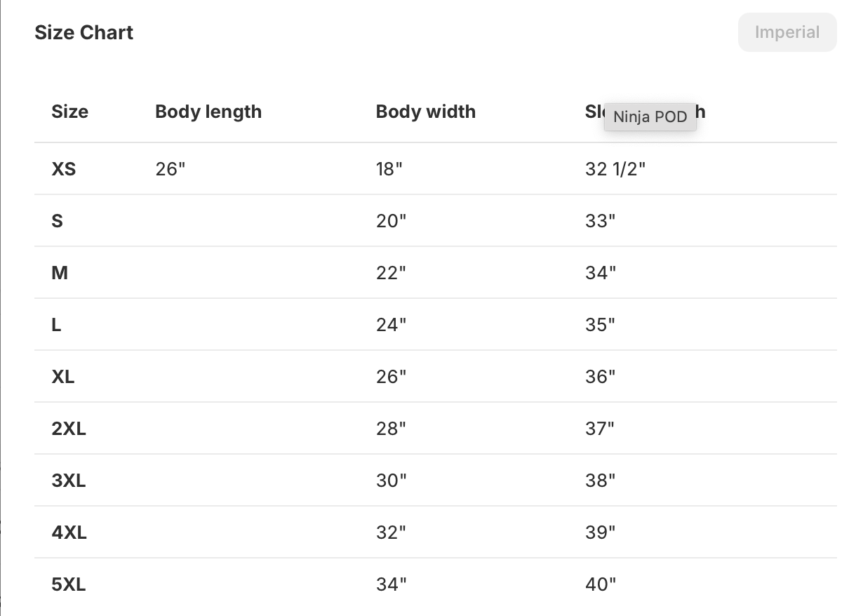Select the Body length column header
This screenshot has height=616, width=856.
(208, 112)
